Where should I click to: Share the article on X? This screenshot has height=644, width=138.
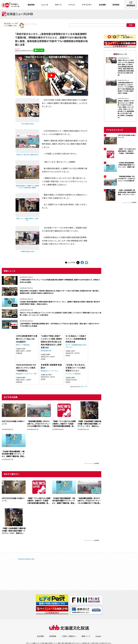(x=78, y=263)
